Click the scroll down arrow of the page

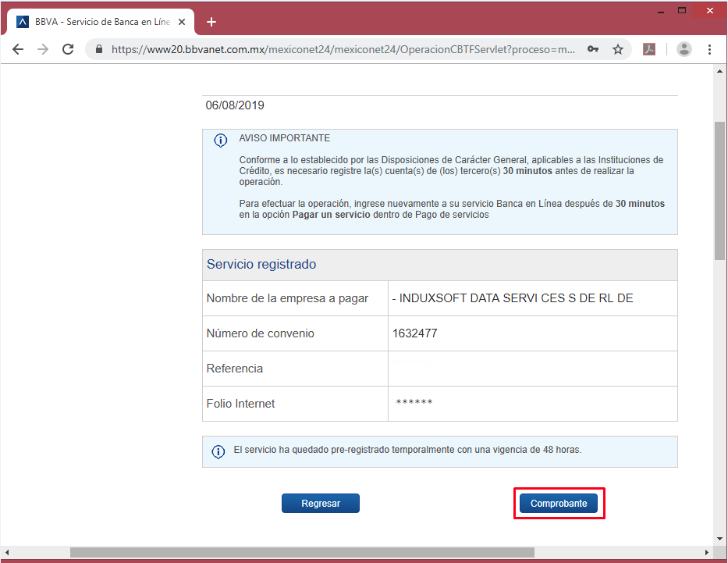[720, 538]
